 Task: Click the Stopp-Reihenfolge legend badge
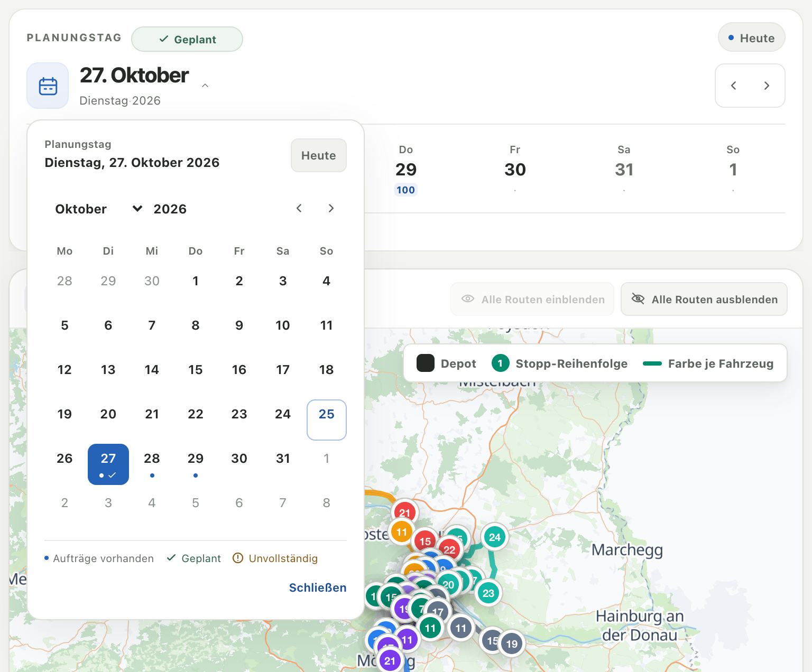coord(500,363)
